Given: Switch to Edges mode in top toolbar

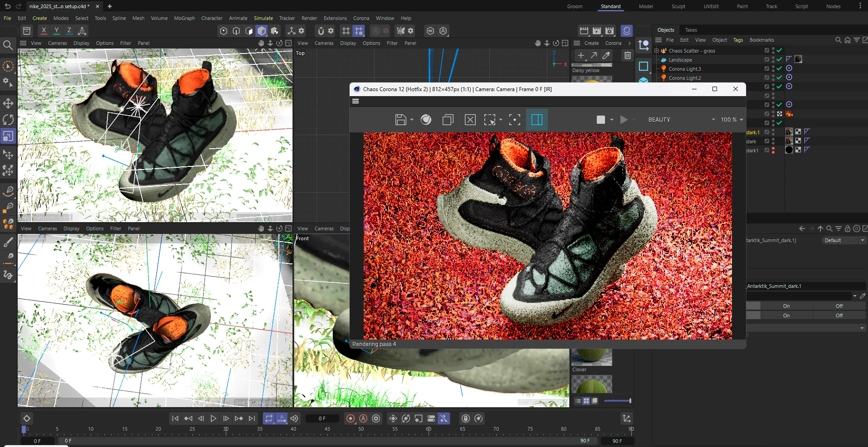Looking at the screenshot, I should [236, 31].
